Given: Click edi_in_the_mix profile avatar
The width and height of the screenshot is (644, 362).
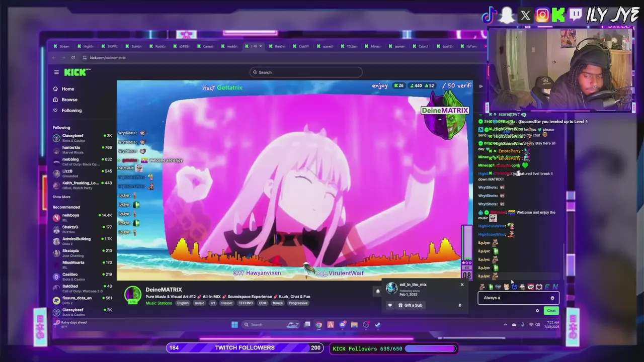Looking at the screenshot, I should pos(391,288).
